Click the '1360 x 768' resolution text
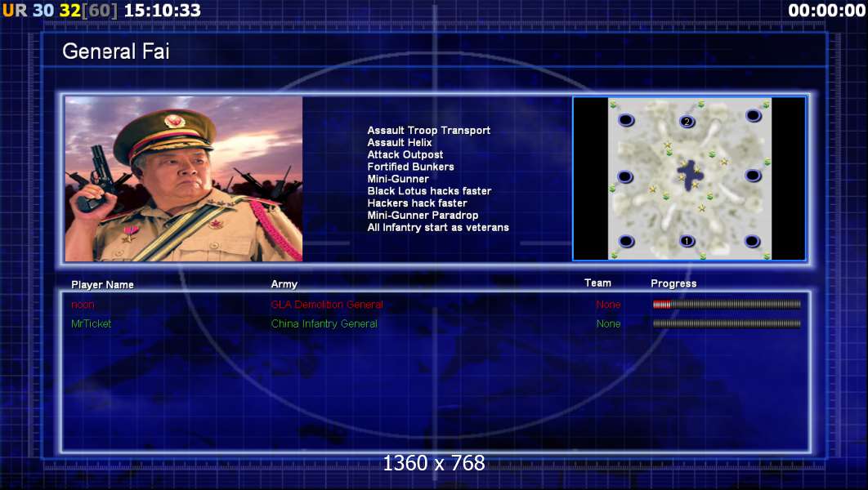The height and width of the screenshot is (490, 868). point(434,463)
